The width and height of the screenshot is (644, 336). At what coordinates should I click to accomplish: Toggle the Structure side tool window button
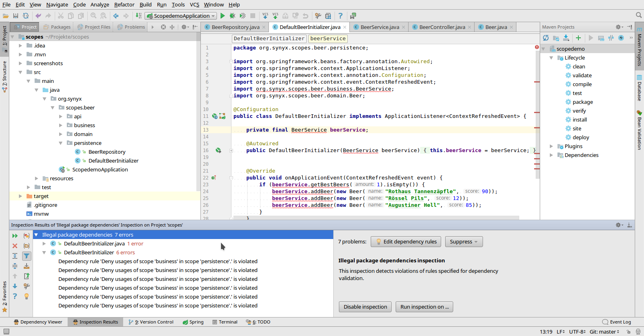coord(4,76)
